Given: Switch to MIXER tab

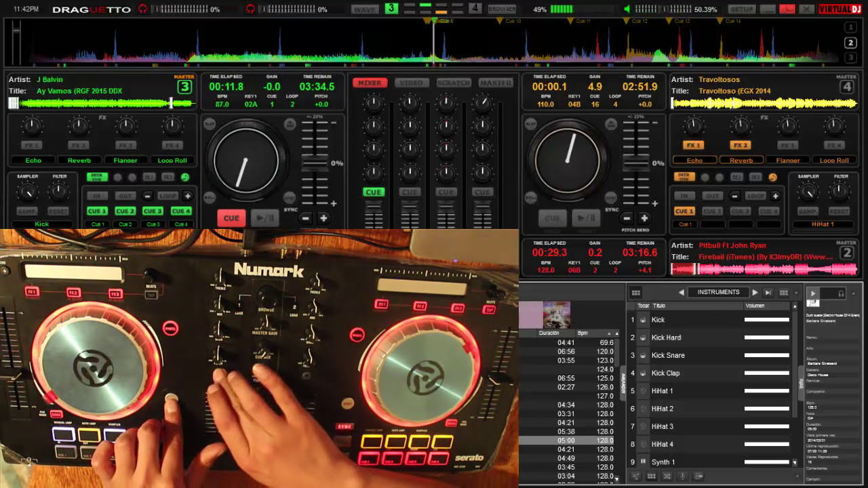Looking at the screenshot, I should click(x=370, y=83).
